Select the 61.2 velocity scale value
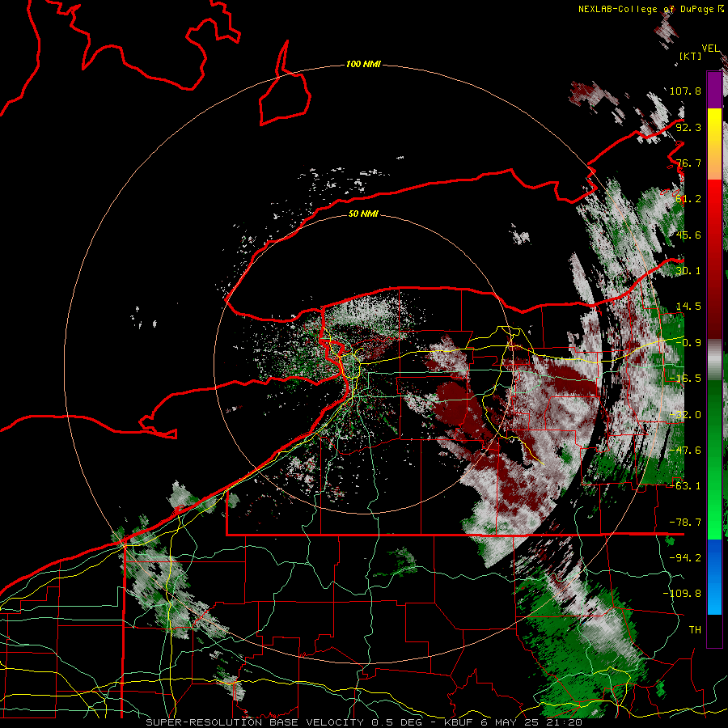 coord(688,199)
